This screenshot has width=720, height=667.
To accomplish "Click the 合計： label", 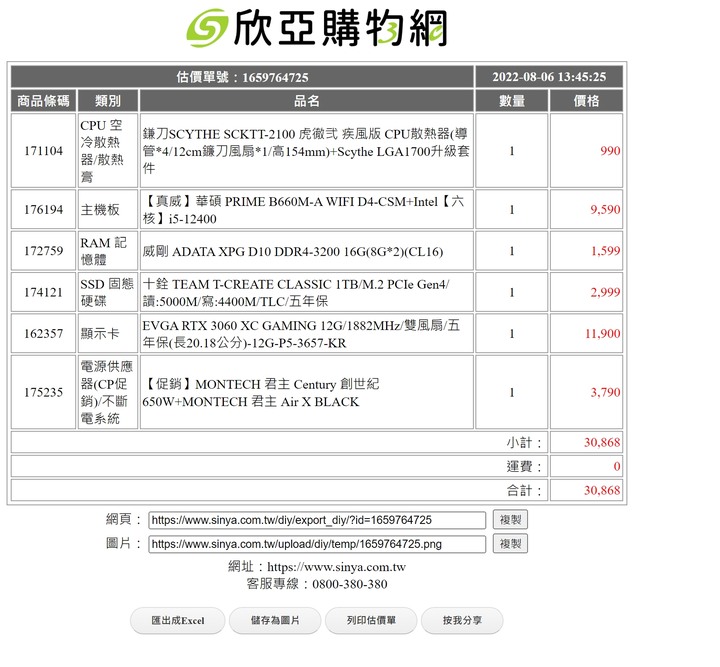I will [524, 490].
